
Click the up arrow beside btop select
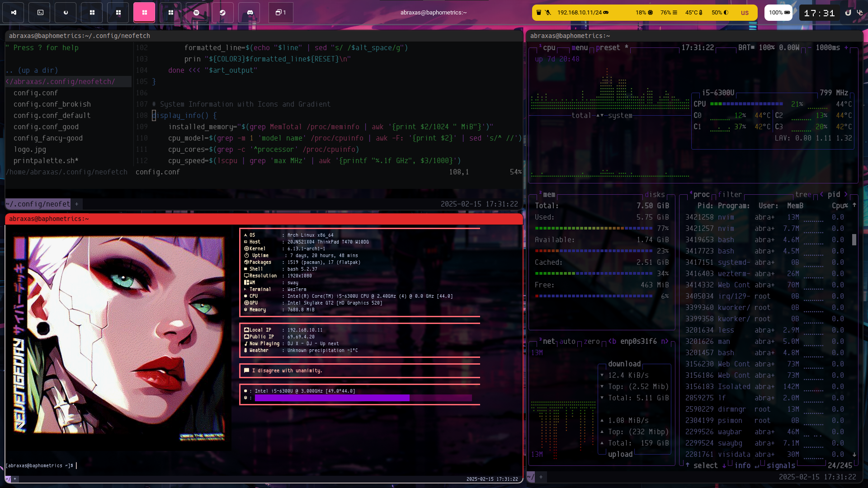coord(688,465)
